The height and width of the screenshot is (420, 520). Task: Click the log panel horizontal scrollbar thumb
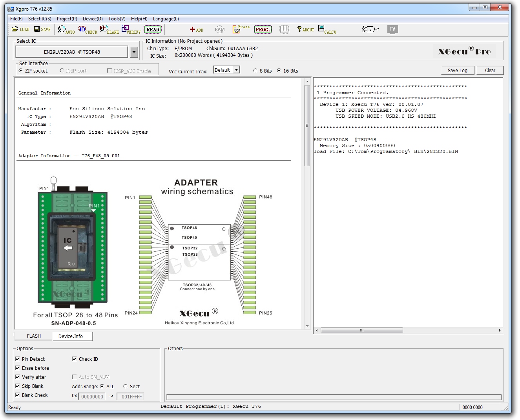pos(362,331)
